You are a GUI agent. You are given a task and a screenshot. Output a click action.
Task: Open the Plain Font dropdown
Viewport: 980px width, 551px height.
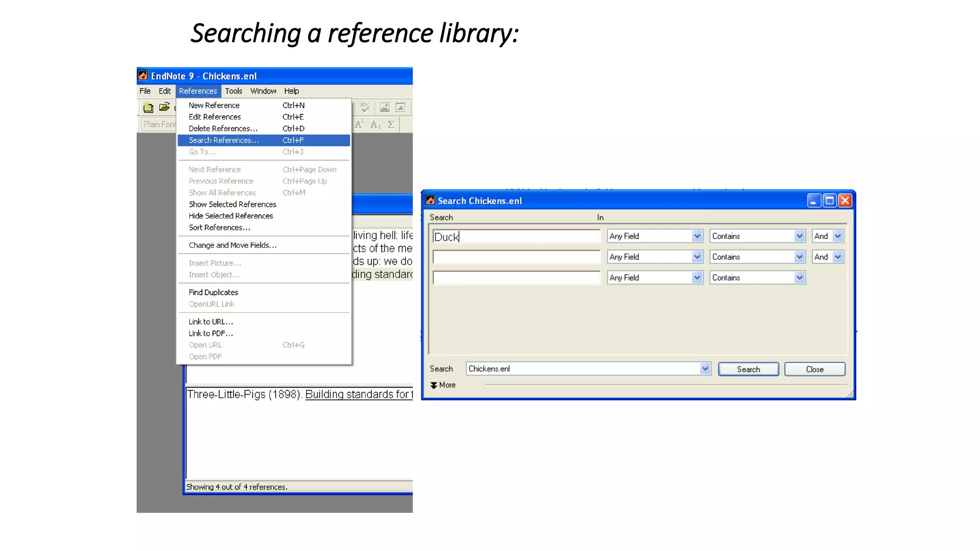(159, 124)
